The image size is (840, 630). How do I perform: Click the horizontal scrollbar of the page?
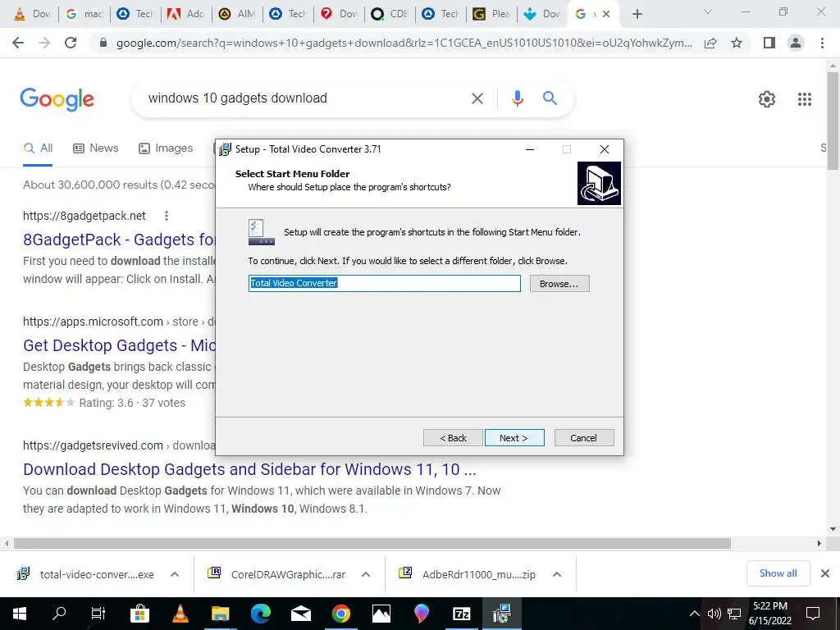[x=372, y=544]
